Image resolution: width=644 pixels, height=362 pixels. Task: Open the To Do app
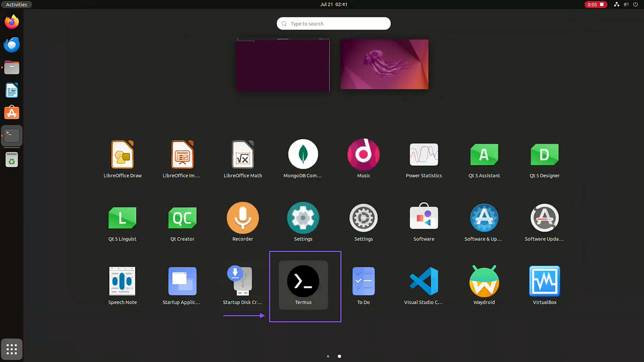(x=364, y=280)
